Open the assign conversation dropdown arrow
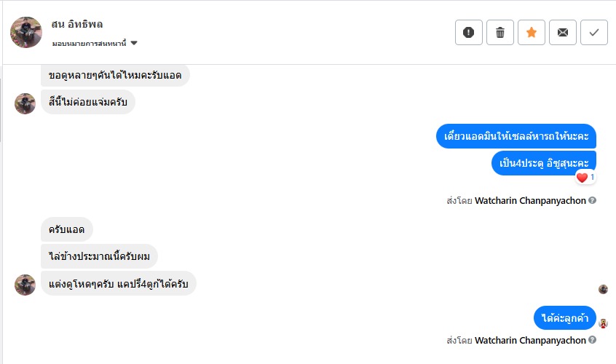This screenshot has height=364, width=616. [134, 43]
